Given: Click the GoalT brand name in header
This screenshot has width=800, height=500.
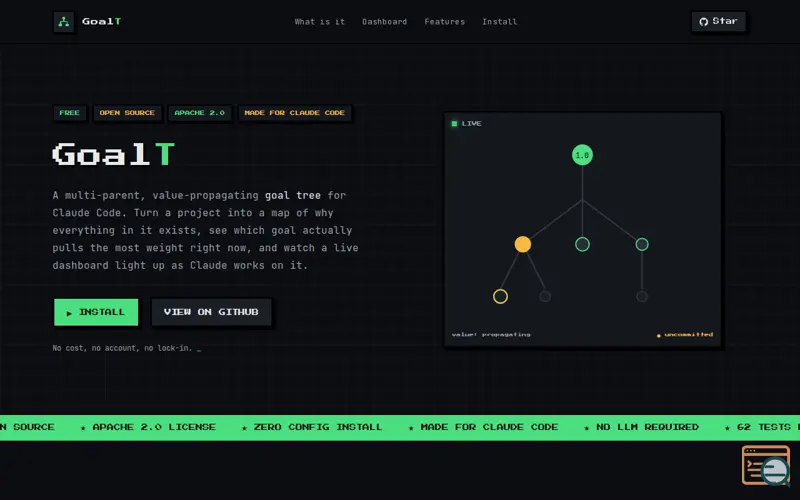Looking at the screenshot, I should [102, 21].
